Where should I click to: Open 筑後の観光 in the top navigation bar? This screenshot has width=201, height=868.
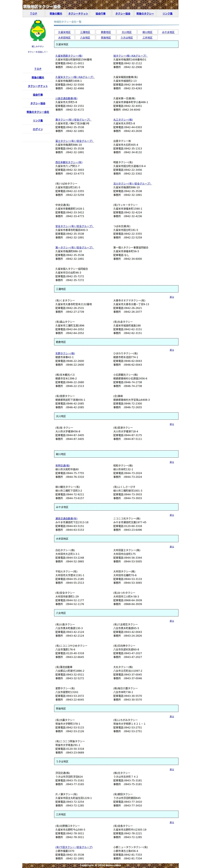(x=56, y=13)
